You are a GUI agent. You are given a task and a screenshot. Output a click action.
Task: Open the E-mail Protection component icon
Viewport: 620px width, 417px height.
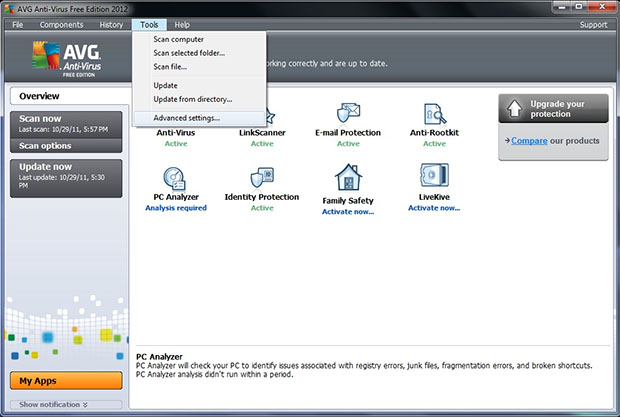(x=348, y=113)
